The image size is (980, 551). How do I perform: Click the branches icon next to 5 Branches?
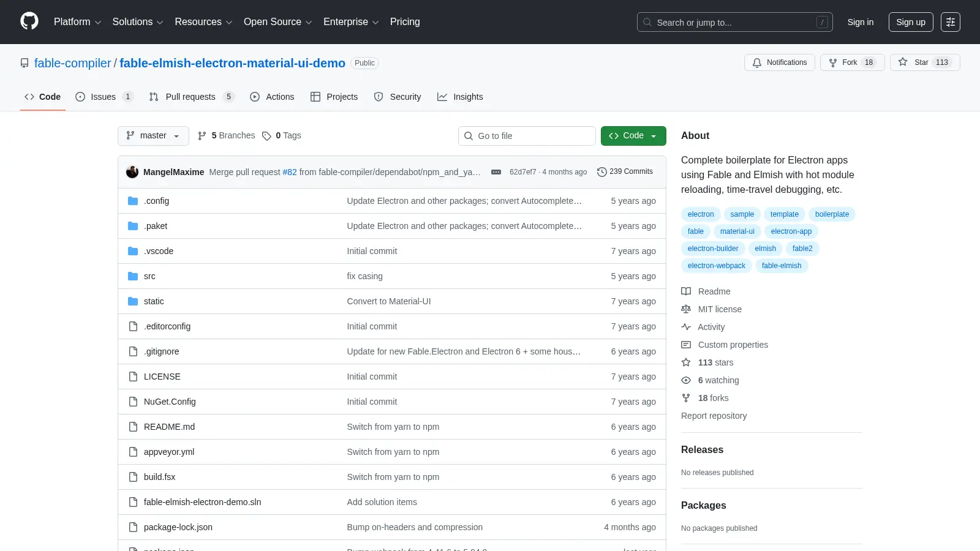[202, 136]
